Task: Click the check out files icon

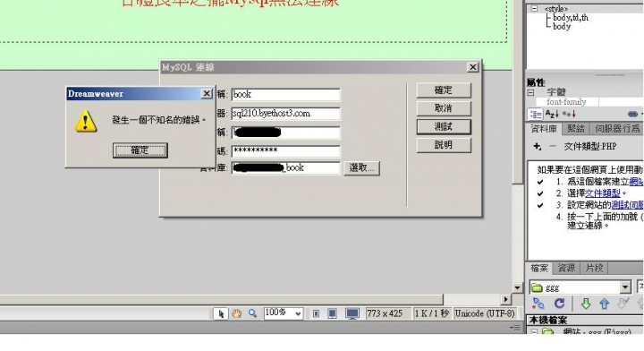Action: coord(623,304)
